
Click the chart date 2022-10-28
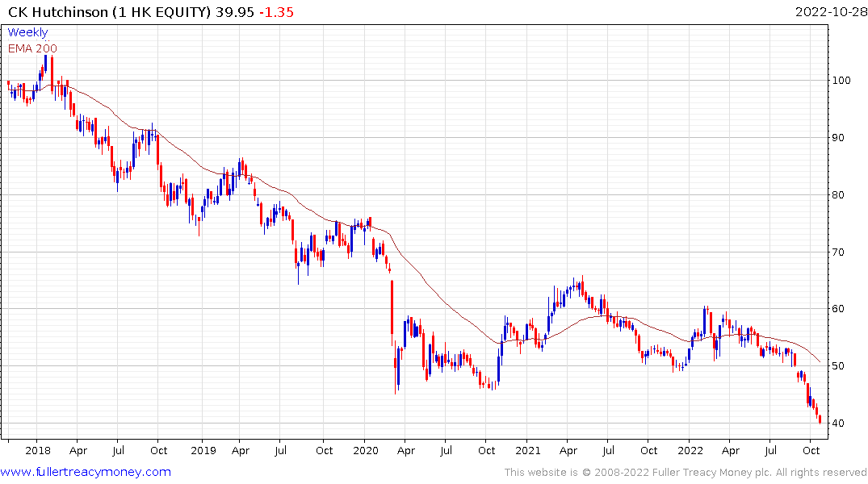pos(831,12)
